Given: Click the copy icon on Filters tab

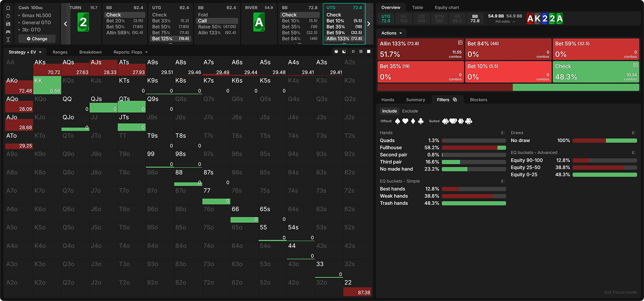Looking at the screenshot, I should coord(455,100).
